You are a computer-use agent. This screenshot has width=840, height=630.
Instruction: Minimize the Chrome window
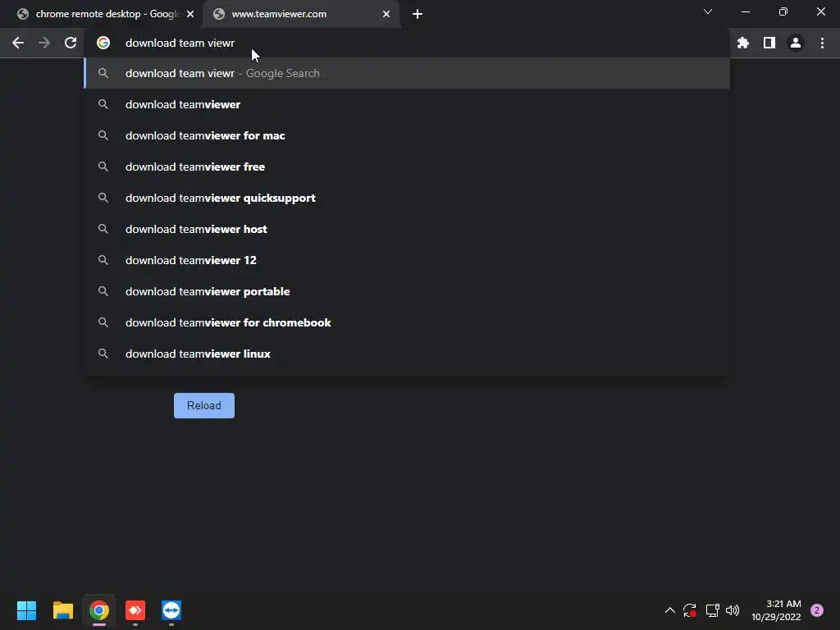(x=745, y=11)
